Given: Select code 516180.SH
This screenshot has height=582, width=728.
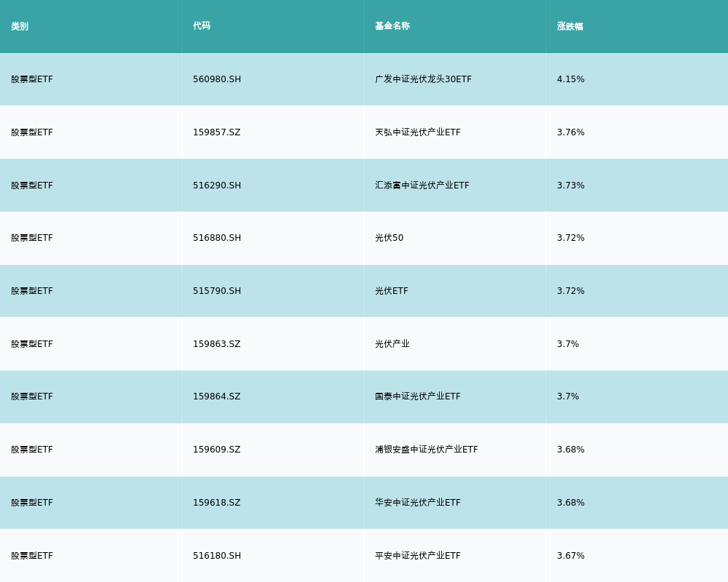Looking at the screenshot, I should (217, 556).
